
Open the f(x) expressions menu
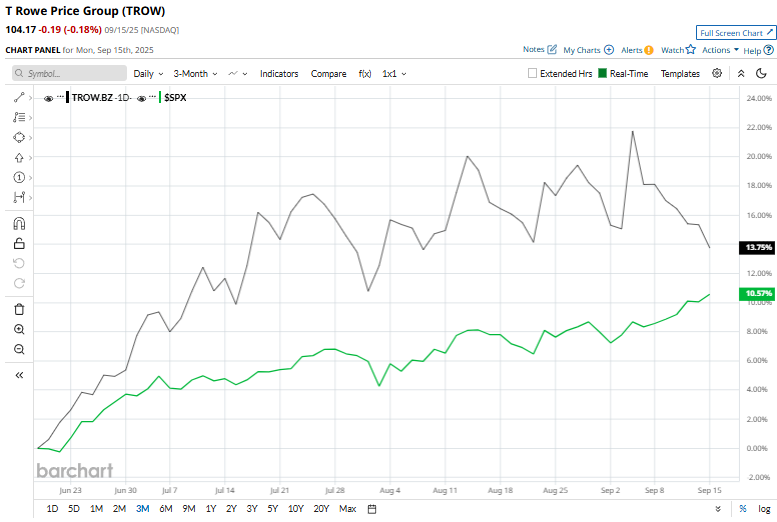(365, 73)
